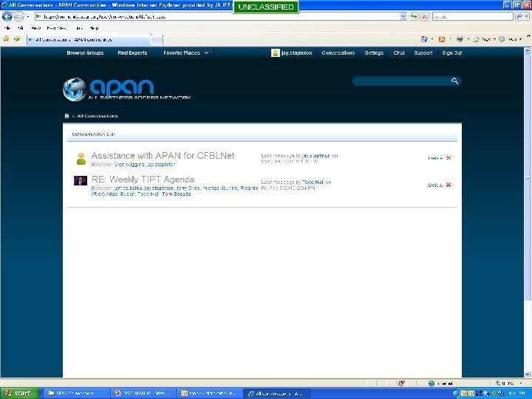Open the Favorites menu

pos(57,28)
